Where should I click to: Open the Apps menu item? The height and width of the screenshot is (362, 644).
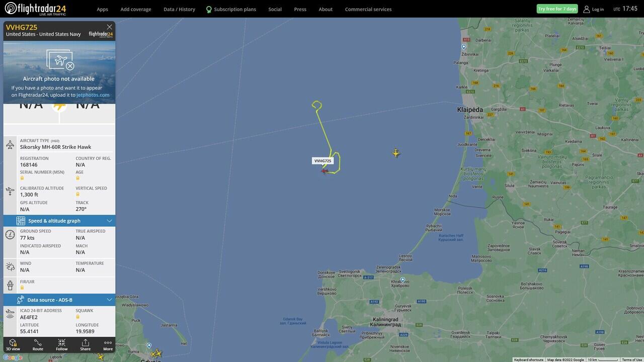pyautogui.click(x=103, y=9)
